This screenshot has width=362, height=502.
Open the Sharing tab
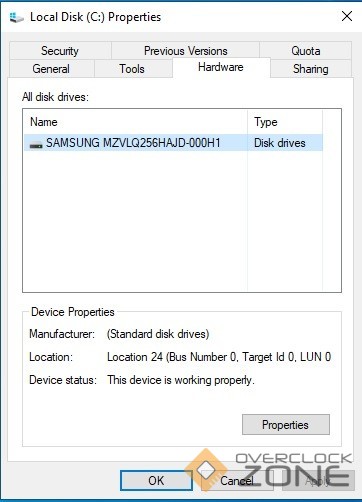coord(311,69)
